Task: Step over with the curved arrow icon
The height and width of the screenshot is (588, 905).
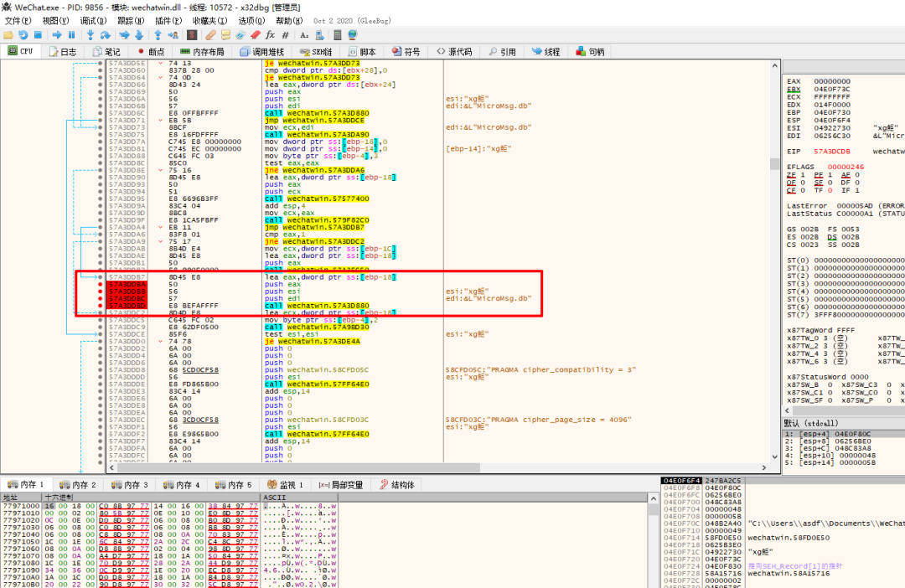Action: (105, 35)
